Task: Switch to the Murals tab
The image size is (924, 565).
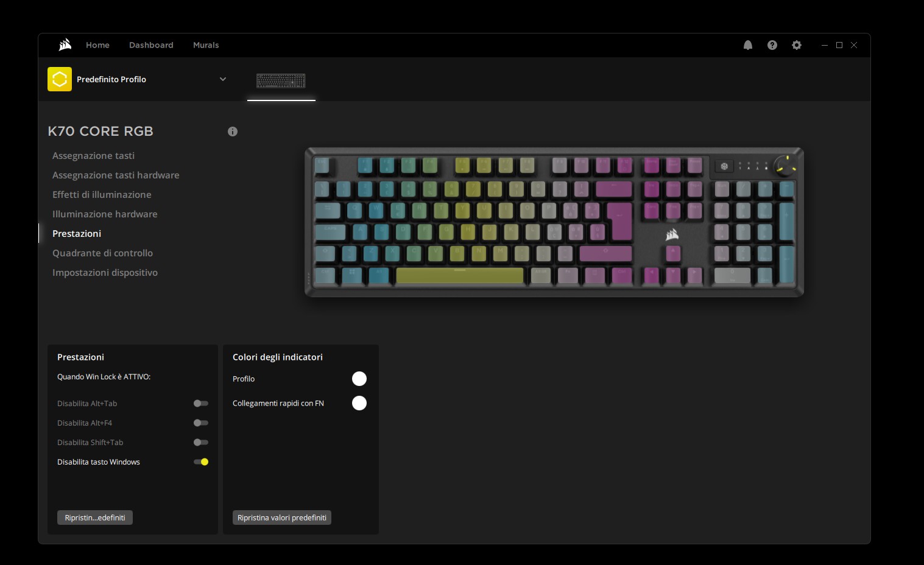Action: 206,45
